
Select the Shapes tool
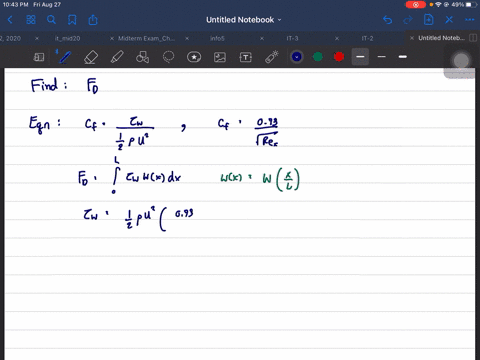click(x=142, y=57)
